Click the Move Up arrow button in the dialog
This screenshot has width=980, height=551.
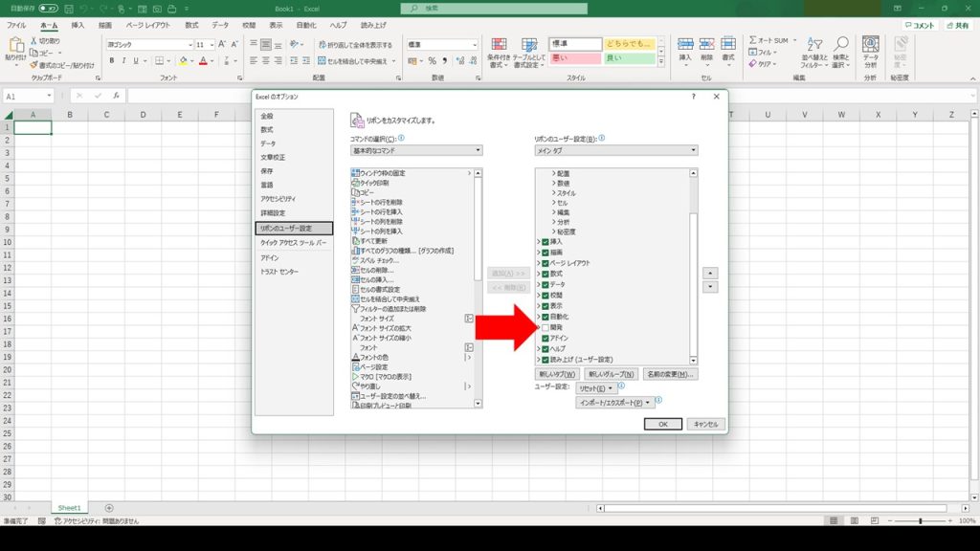click(710, 273)
